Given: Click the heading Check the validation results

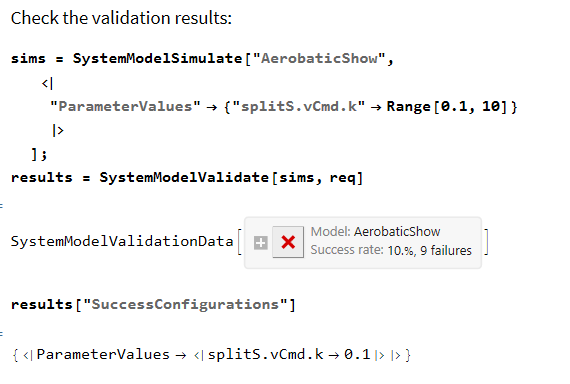Looking at the screenshot, I should 121,18.
